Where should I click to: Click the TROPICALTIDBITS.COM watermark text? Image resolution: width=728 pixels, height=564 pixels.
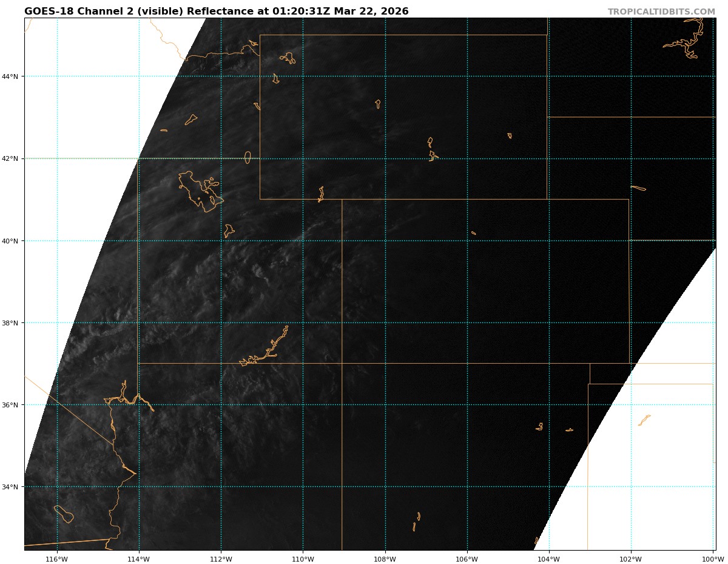tap(661, 12)
